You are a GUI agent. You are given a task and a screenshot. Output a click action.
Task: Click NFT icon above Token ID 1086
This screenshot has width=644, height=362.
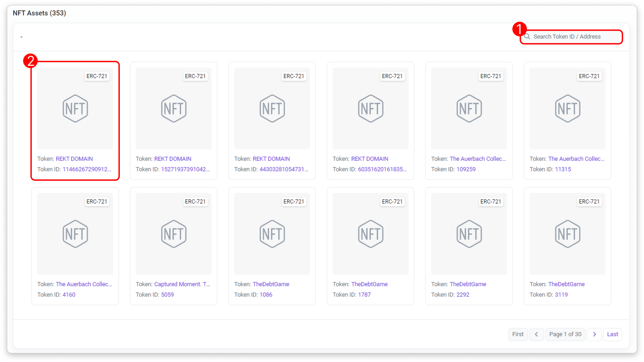click(272, 234)
